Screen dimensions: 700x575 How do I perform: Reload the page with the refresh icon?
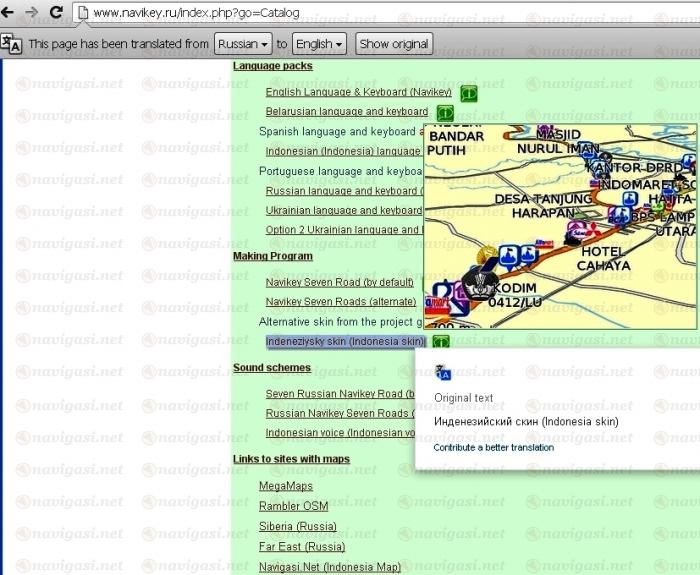56,13
